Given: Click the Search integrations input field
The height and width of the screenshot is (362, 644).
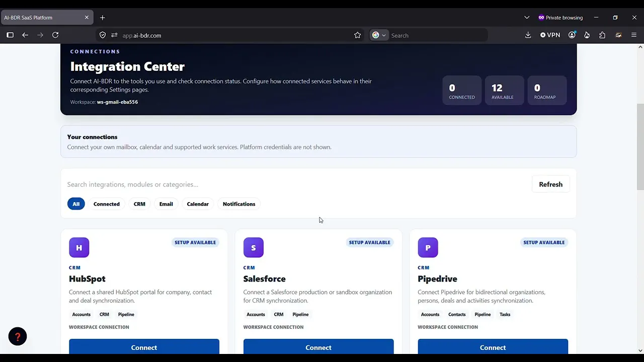Looking at the screenshot, I should coord(297,185).
